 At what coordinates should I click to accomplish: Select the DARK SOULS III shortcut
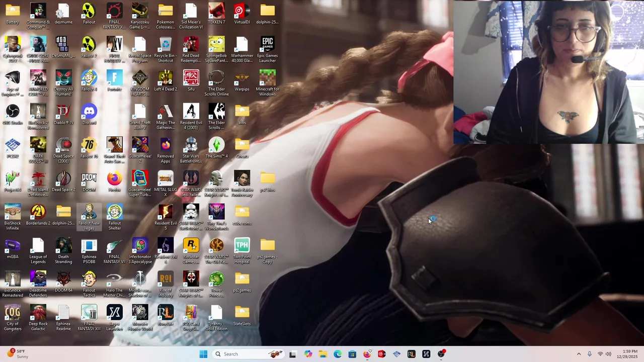(x=38, y=150)
